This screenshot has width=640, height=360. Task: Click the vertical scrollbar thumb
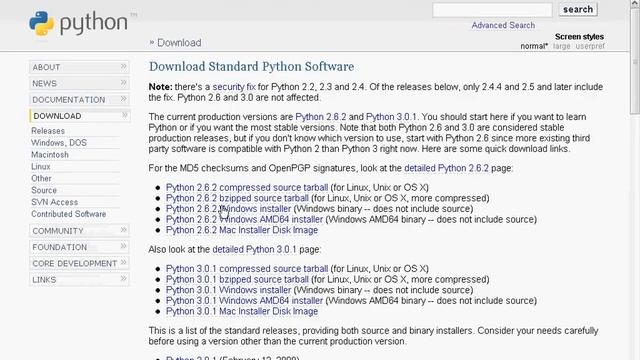[635, 61]
